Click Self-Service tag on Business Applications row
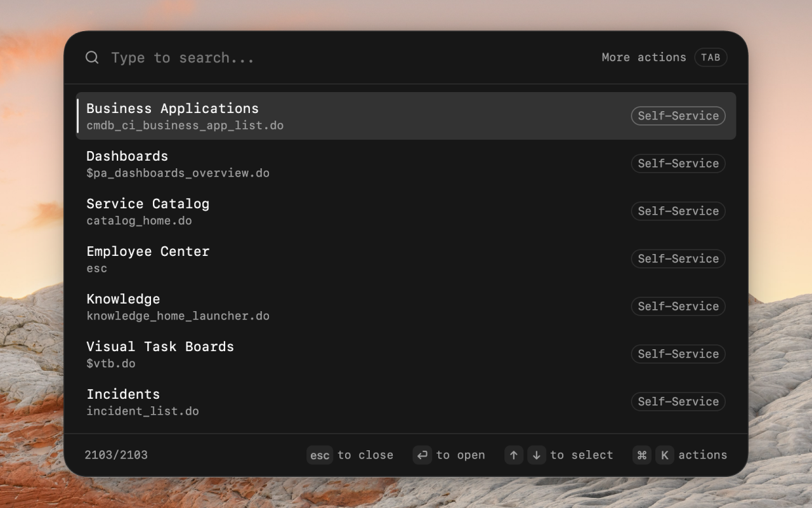Viewport: 812px width, 508px height. tap(678, 116)
